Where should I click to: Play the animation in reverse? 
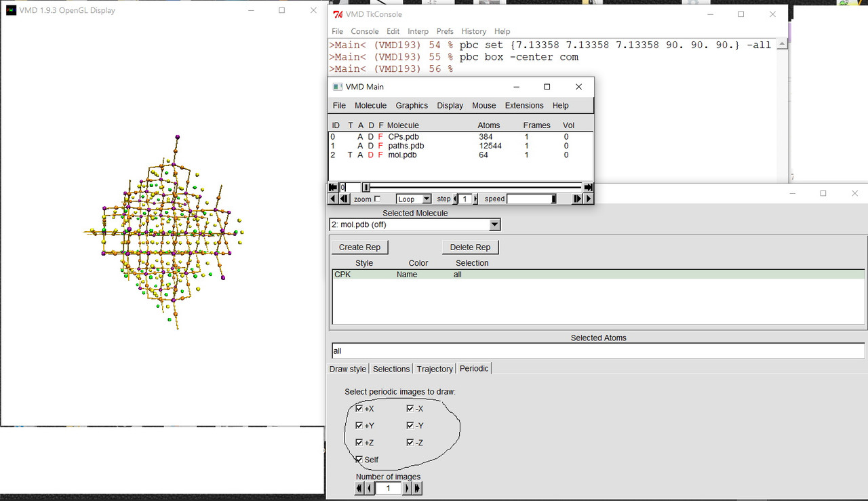[x=333, y=199]
